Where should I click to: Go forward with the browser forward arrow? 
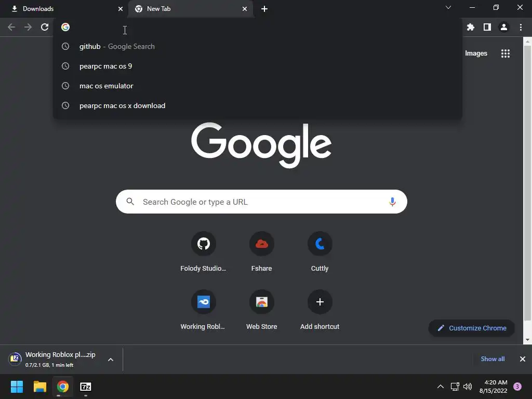(x=28, y=27)
